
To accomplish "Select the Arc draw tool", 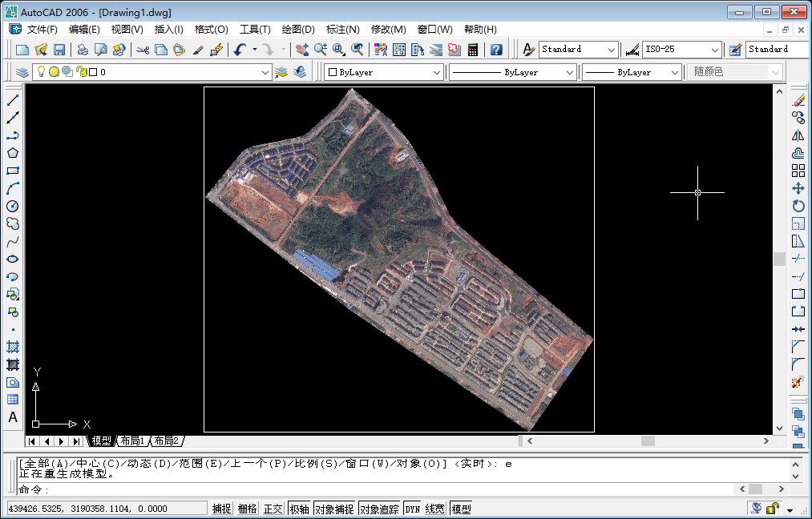I will tap(13, 188).
